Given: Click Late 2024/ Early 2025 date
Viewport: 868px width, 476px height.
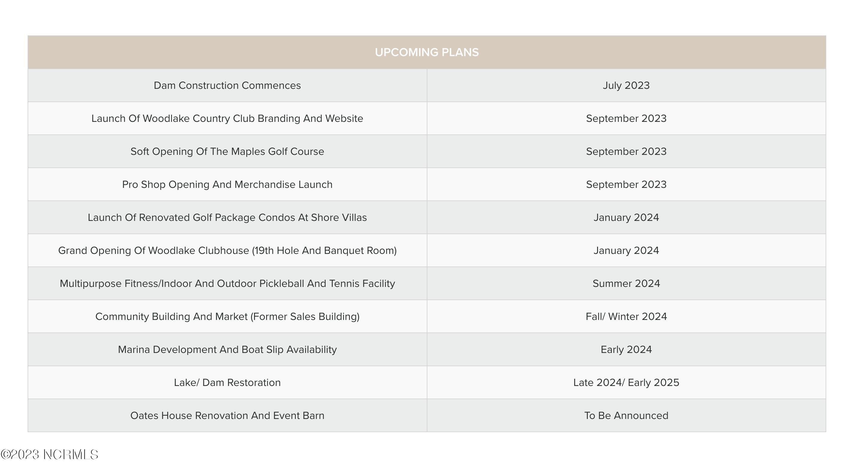Looking at the screenshot, I should [626, 382].
